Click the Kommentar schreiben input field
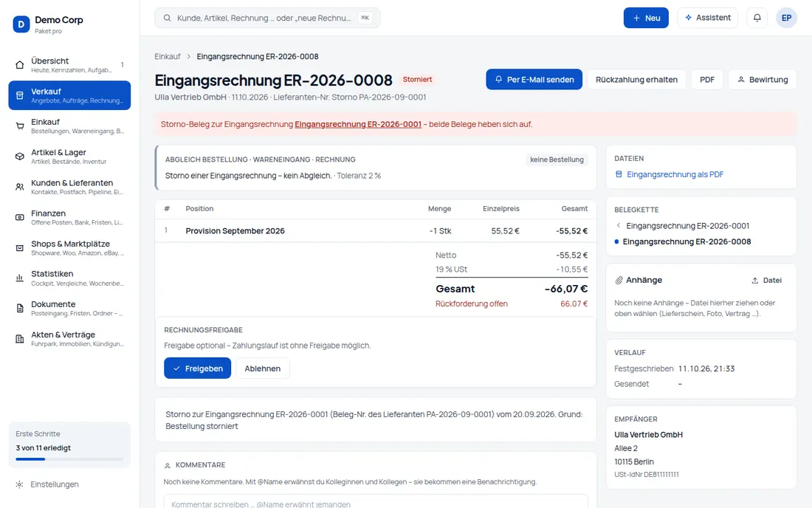812x508 pixels. pyautogui.click(x=376, y=502)
